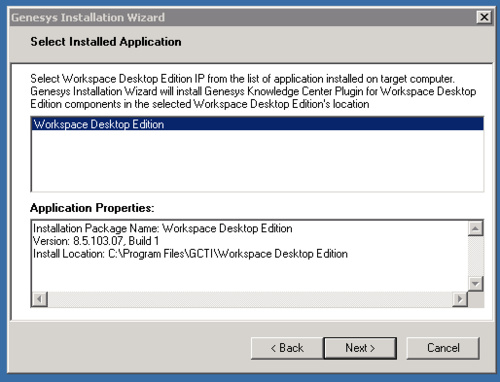The height and width of the screenshot is (382, 500).
Task: Click blank space inside the properties box
Action: pos(250,276)
